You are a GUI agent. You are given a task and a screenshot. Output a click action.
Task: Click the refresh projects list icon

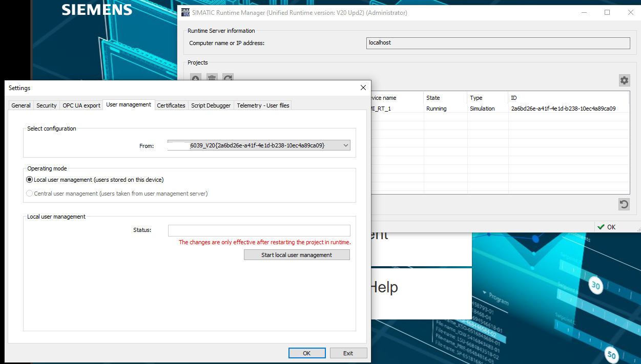[x=228, y=77]
